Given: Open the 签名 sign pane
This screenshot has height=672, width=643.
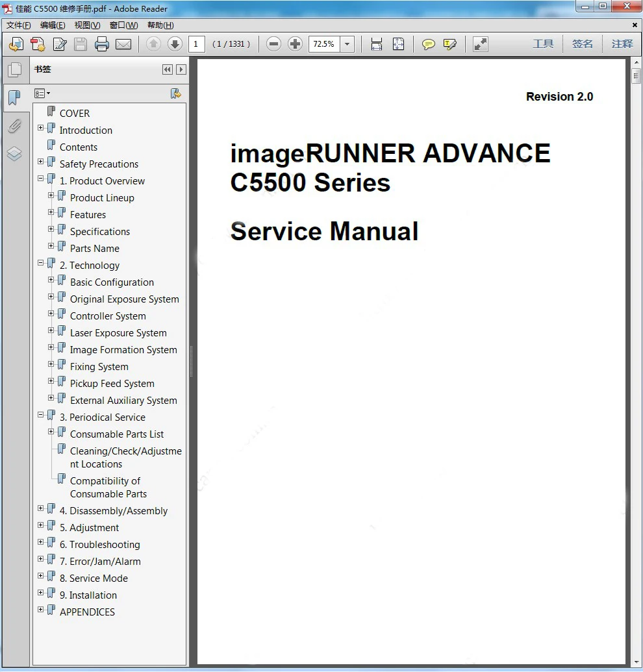Looking at the screenshot, I should 583,44.
